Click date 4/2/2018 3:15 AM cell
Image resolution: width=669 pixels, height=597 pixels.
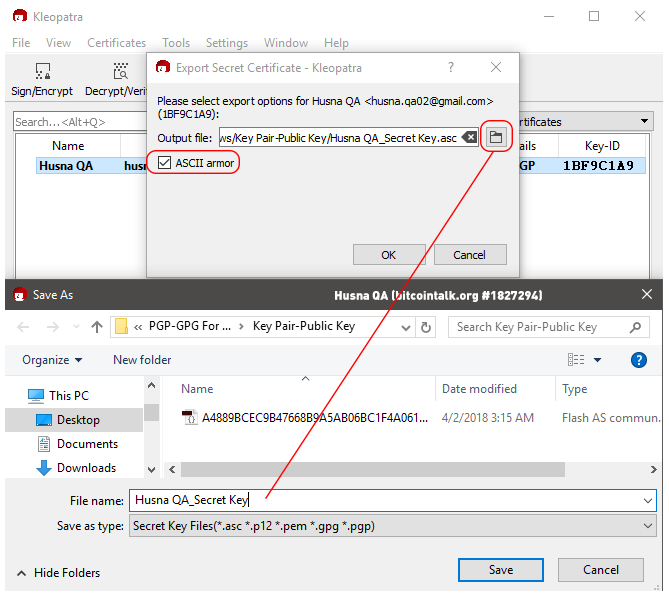tap(488, 417)
